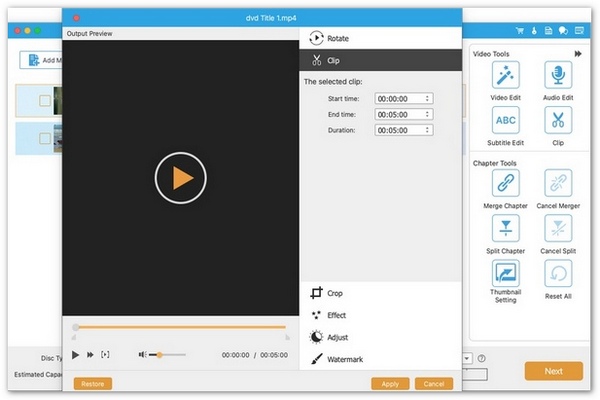
Task: Click the Cancel button
Action: [x=434, y=384]
